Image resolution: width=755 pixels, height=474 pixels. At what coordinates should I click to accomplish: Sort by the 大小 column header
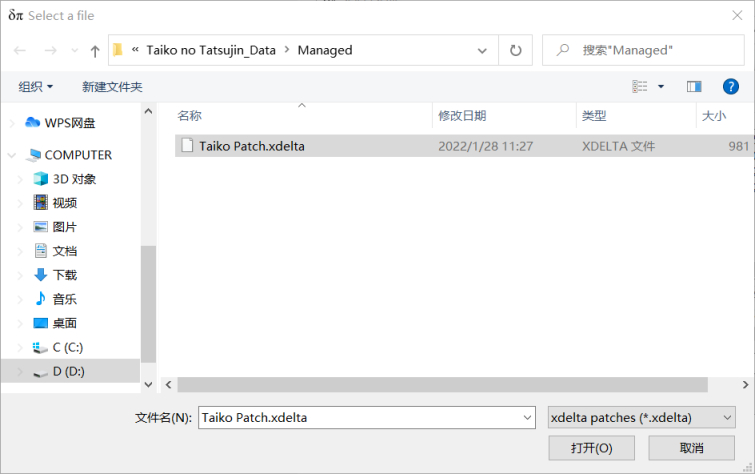point(714,116)
